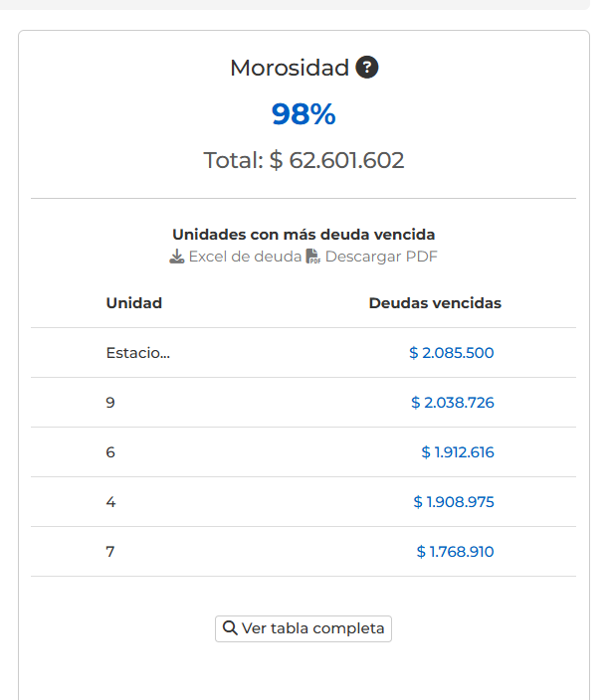Open the $ 2.085.500 debt amount
Screen dimensions: 608x700
pos(451,353)
